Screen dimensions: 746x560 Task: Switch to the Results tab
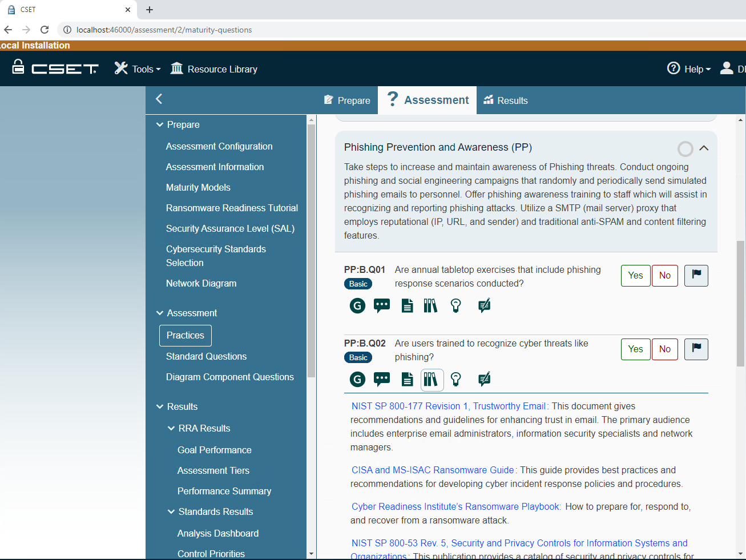[x=506, y=100]
